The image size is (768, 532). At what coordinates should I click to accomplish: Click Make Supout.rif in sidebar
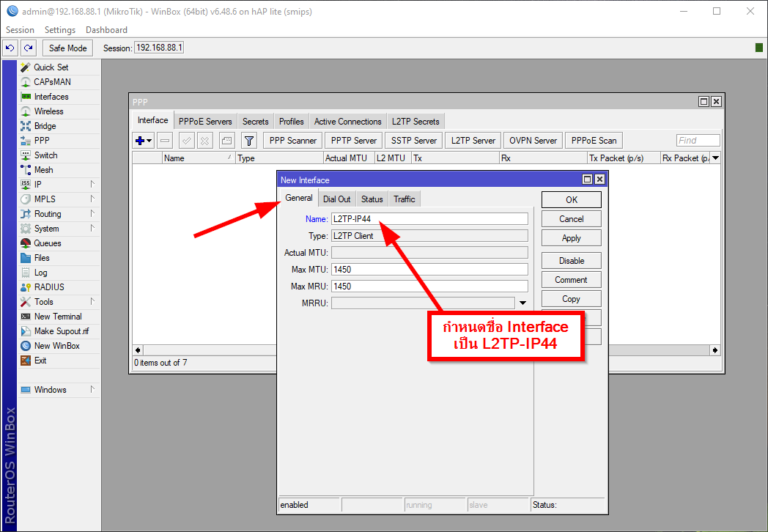tap(62, 331)
